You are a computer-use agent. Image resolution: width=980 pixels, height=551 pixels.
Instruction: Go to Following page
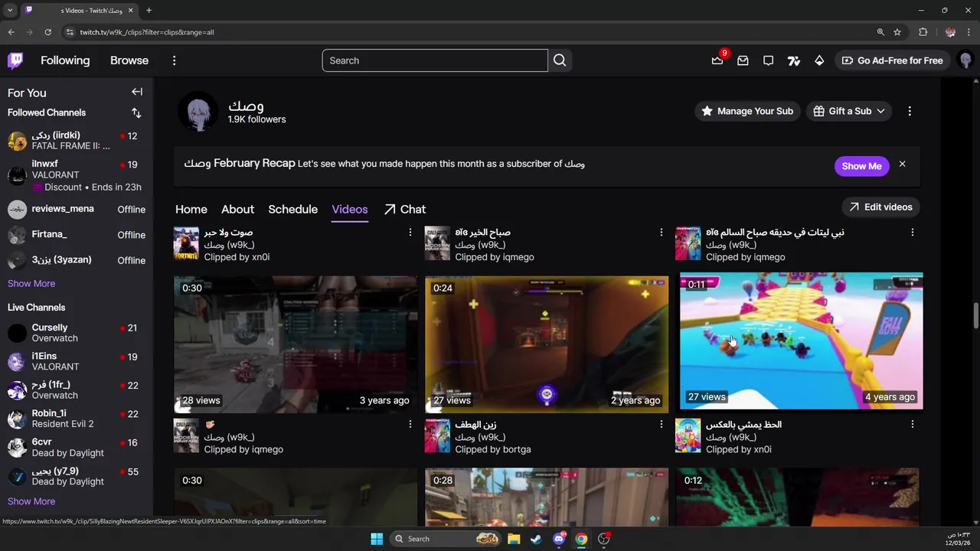[x=65, y=60]
